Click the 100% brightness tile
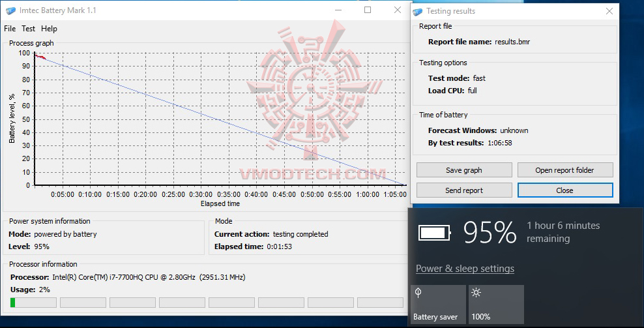 (x=496, y=305)
